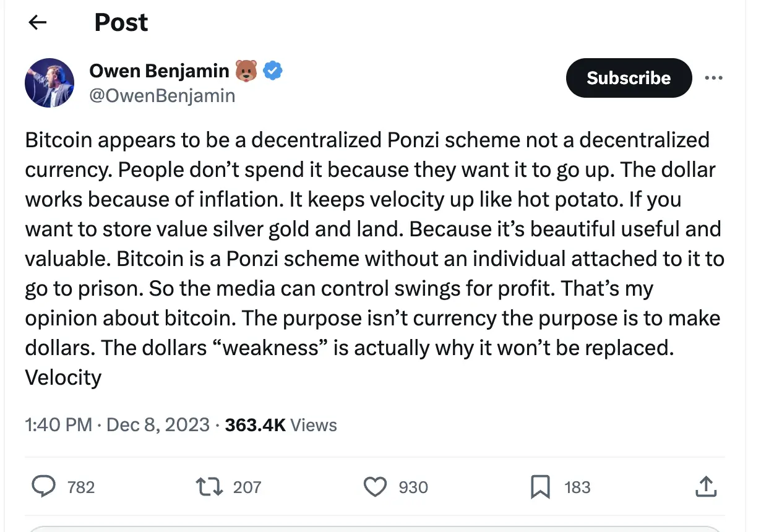Click the Subscribe button
The width and height of the screenshot is (761, 532).
point(629,78)
